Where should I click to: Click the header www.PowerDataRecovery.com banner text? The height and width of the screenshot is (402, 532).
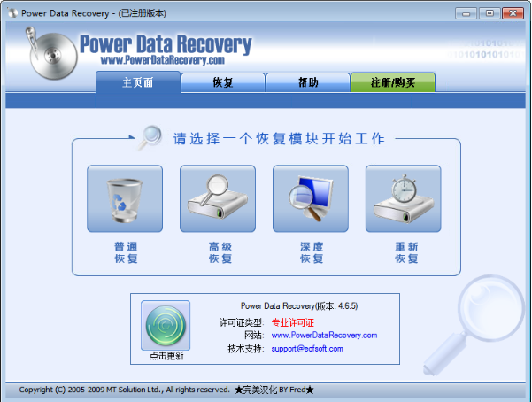point(163,60)
